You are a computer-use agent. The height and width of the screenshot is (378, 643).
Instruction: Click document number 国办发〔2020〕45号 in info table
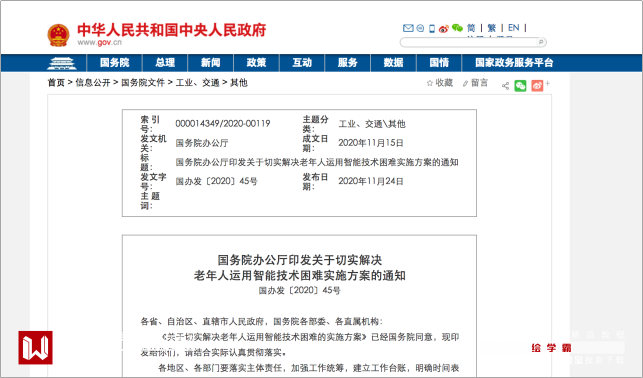217,181
